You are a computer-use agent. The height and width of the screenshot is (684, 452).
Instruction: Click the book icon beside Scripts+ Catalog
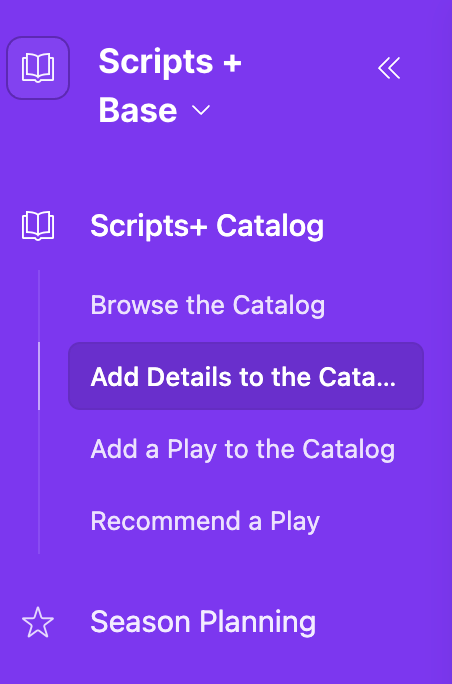pos(38,226)
